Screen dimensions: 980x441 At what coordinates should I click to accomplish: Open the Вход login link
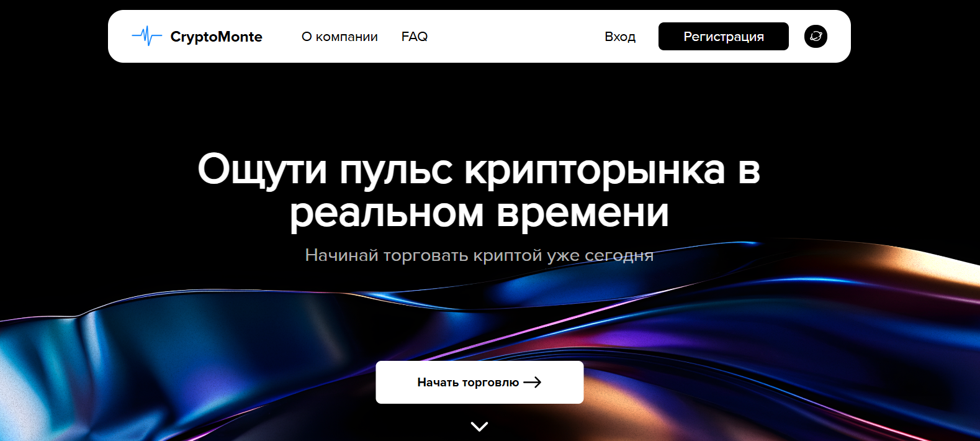point(620,37)
